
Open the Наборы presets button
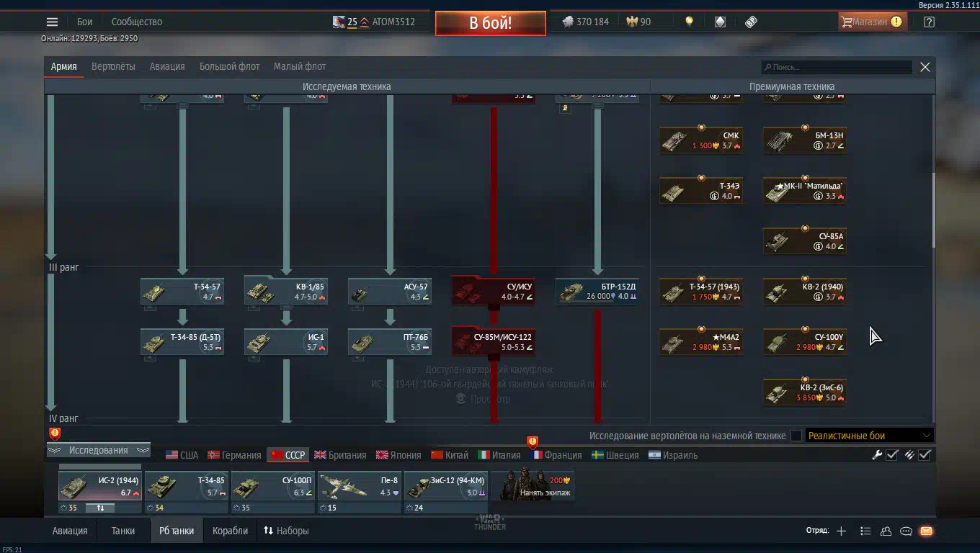(286, 531)
